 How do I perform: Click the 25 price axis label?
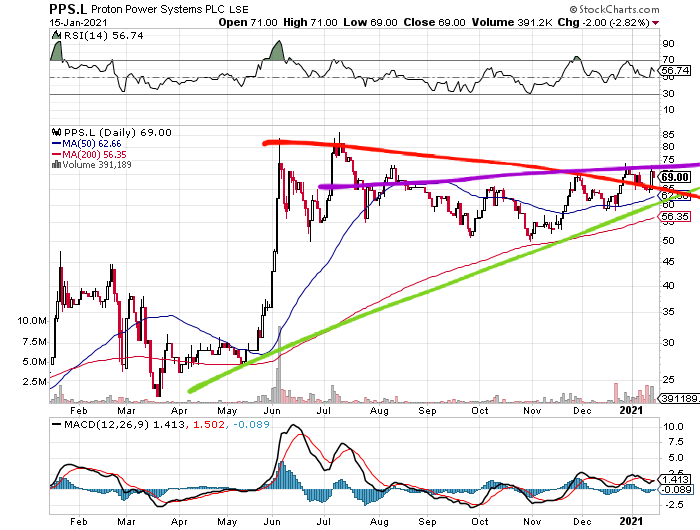coord(668,379)
